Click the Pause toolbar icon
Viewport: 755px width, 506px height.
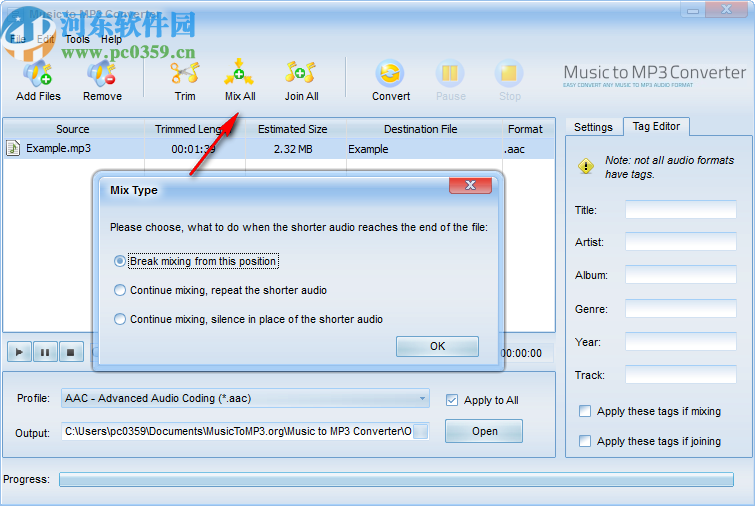[450, 74]
